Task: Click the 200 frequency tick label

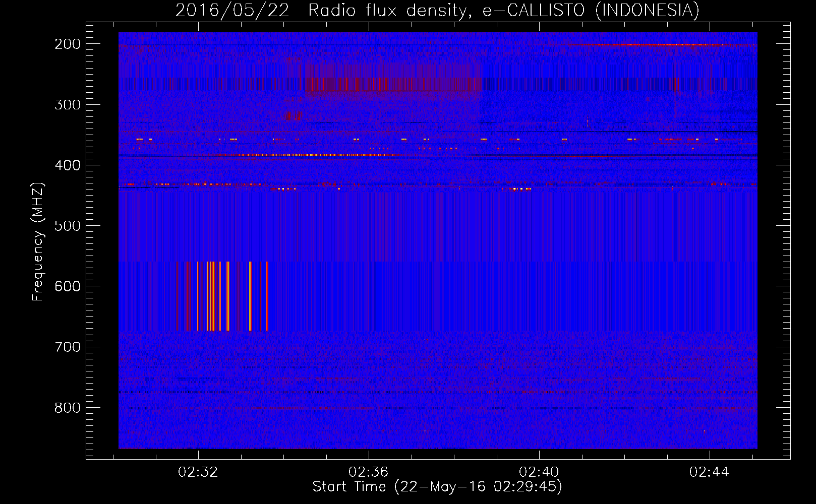Action: [x=68, y=44]
